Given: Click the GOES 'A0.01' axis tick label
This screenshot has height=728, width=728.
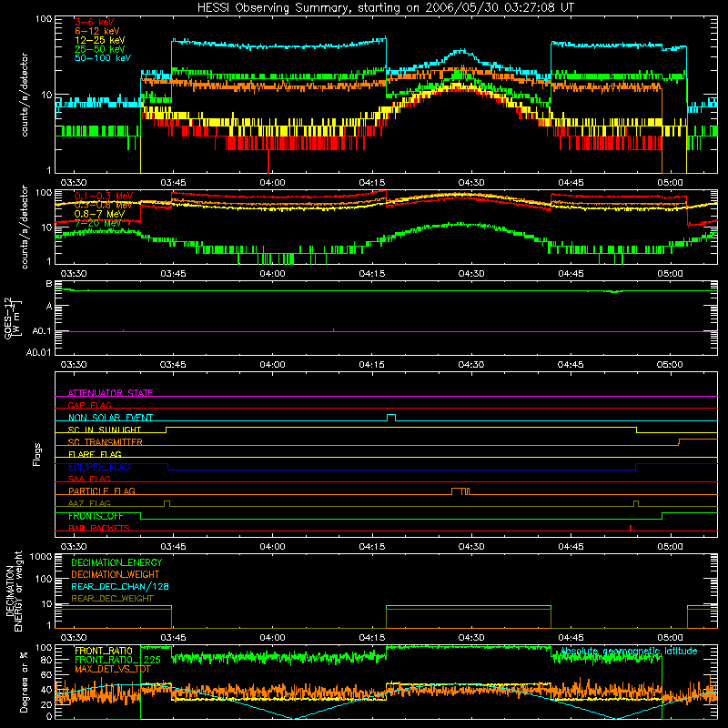Looking at the screenshot, I should point(39,352).
